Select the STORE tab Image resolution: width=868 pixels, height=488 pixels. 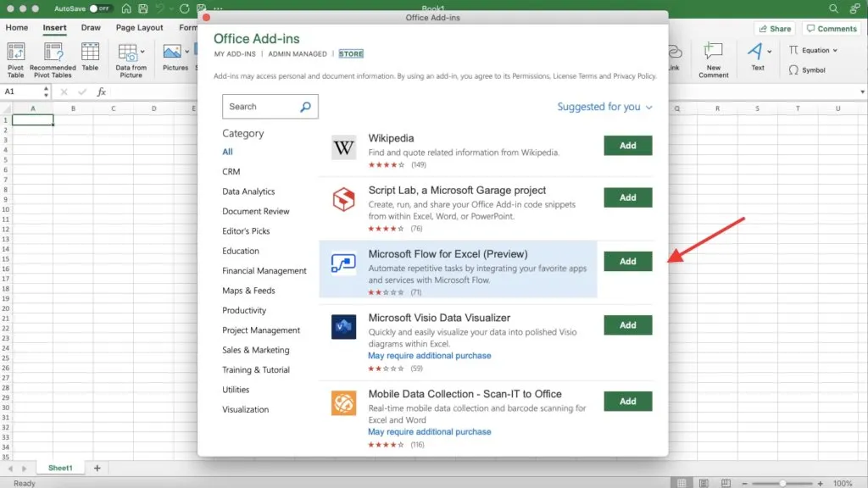click(351, 54)
